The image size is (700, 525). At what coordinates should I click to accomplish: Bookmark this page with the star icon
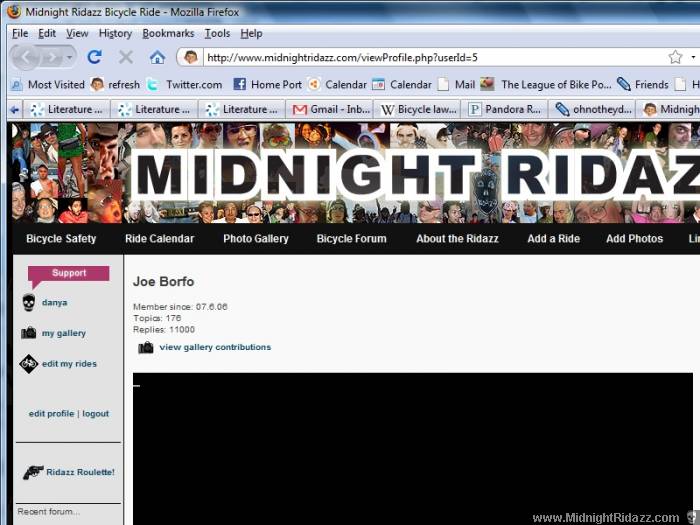click(675, 57)
